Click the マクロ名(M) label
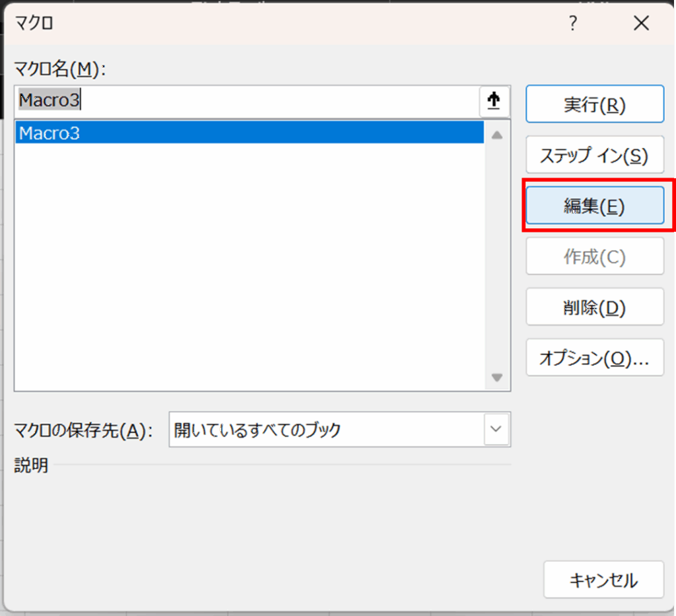This screenshot has height=616, width=676. (60, 69)
